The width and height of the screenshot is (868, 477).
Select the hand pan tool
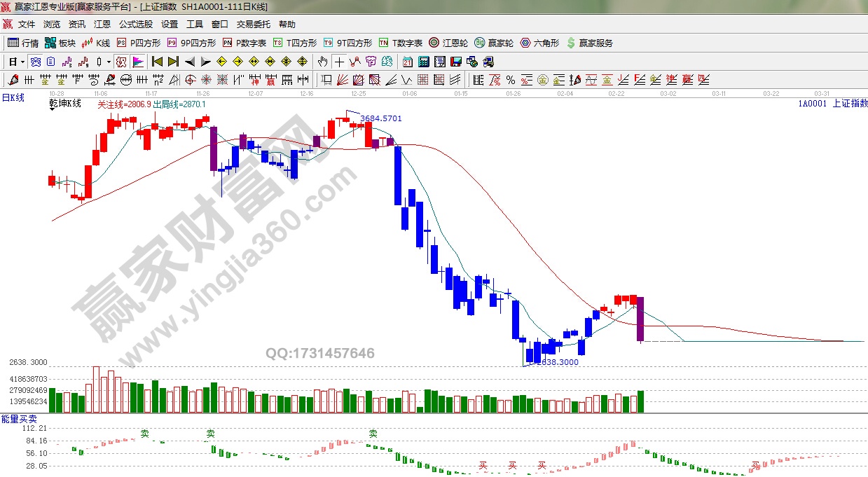point(323,62)
